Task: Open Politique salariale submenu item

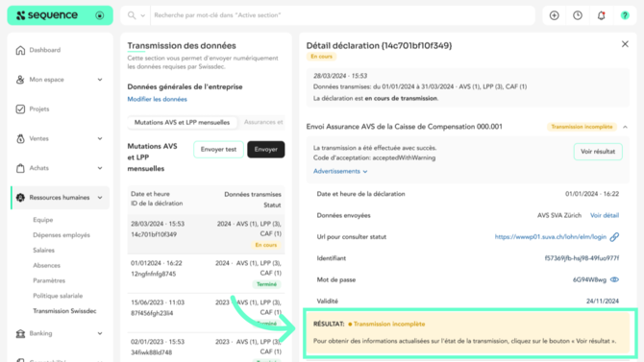Action: (58, 296)
